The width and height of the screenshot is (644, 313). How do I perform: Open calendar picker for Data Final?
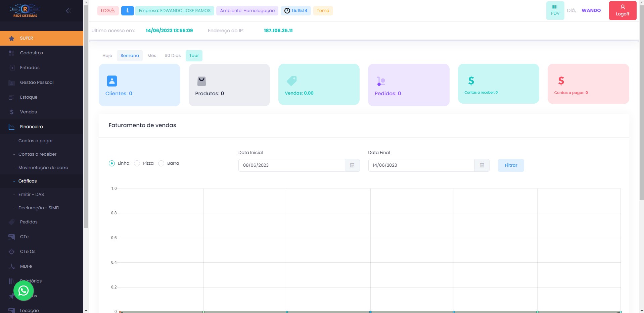(482, 165)
